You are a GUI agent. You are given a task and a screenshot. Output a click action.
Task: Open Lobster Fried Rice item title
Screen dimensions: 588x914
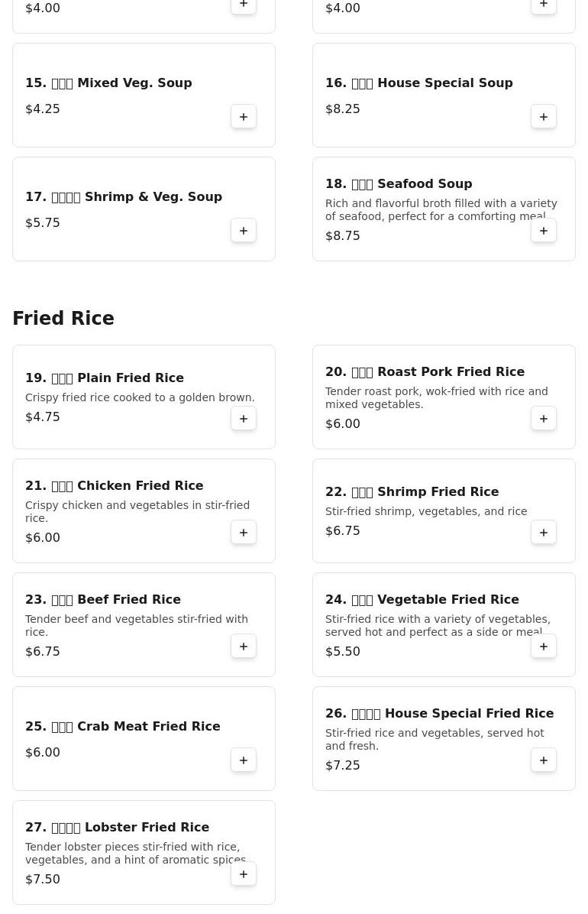coord(117,827)
